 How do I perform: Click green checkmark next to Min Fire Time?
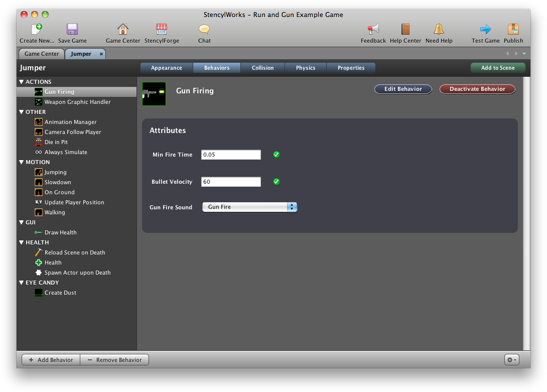[x=276, y=155]
